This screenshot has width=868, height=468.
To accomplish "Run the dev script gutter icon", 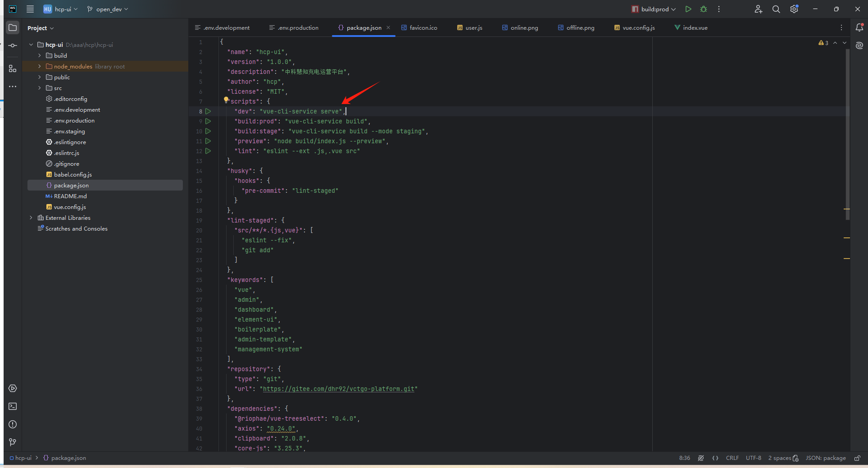I will click(208, 111).
